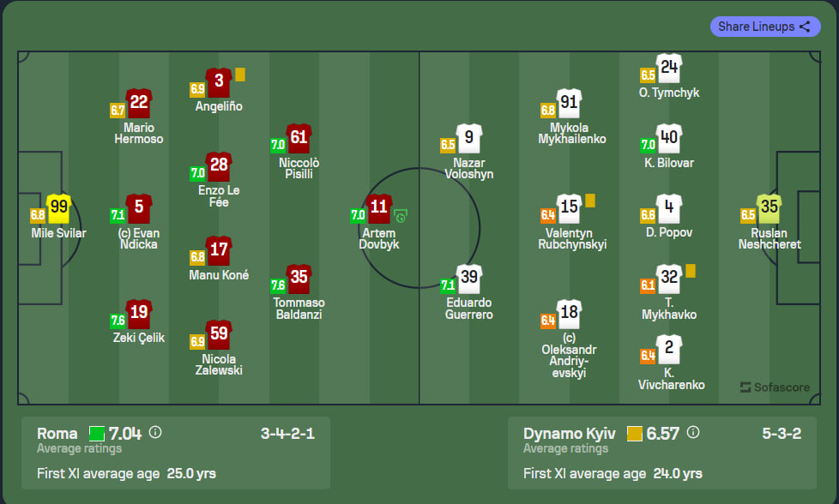Viewport: 839px width, 504px height.
Task: Select K. Bilovar's number 40 jersey
Action: pos(669,138)
